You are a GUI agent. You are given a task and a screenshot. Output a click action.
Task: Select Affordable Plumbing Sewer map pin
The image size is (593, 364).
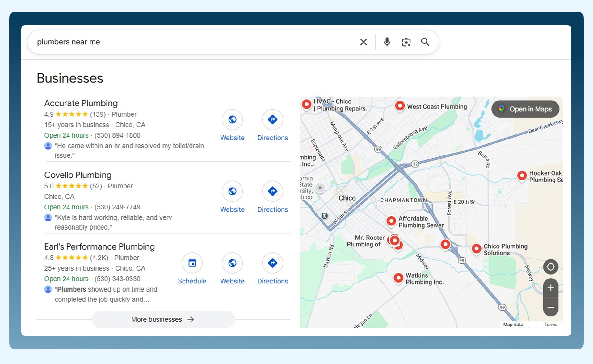[x=391, y=221]
